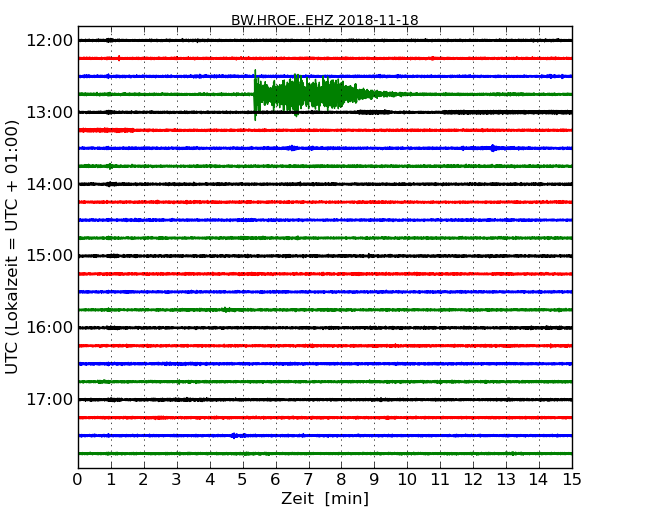Select the 14:00 time tick label
This screenshot has height=520, width=650.
[x=49, y=184]
